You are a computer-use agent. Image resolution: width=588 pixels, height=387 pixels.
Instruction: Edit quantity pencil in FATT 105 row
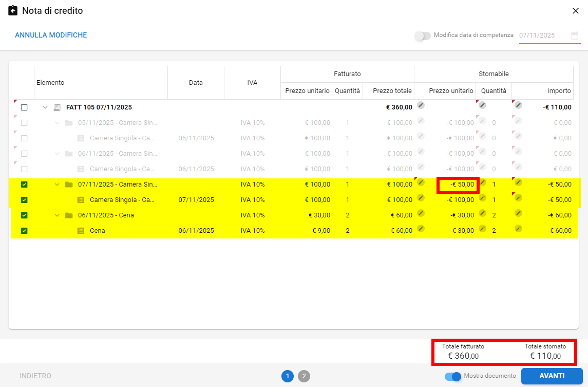482,105
